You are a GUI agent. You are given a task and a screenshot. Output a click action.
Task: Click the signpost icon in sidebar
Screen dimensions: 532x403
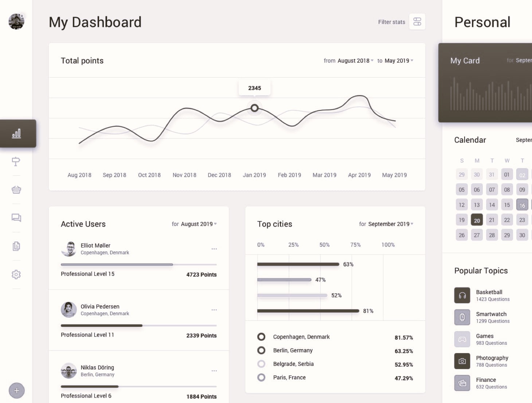pyautogui.click(x=16, y=161)
